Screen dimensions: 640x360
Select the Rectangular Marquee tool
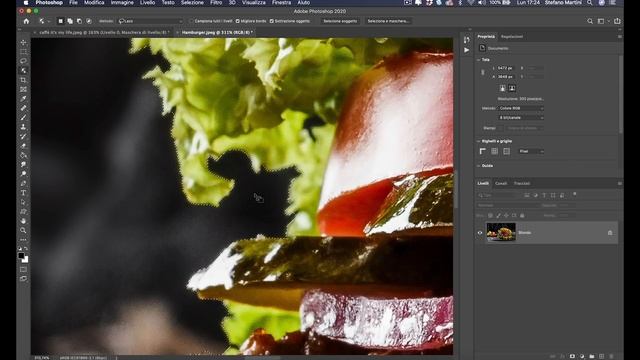tap(23, 52)
